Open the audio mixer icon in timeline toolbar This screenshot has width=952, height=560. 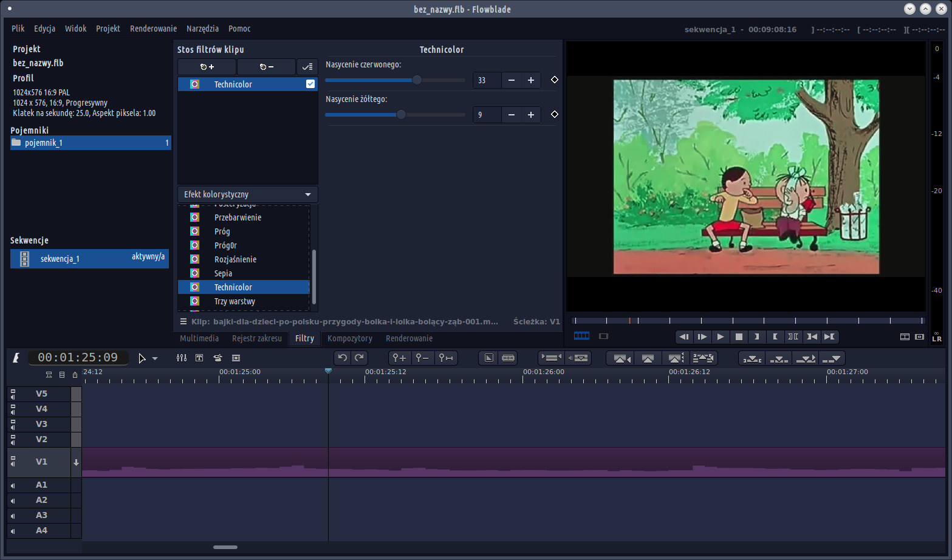pyautogui.click(x=182, y=358)
